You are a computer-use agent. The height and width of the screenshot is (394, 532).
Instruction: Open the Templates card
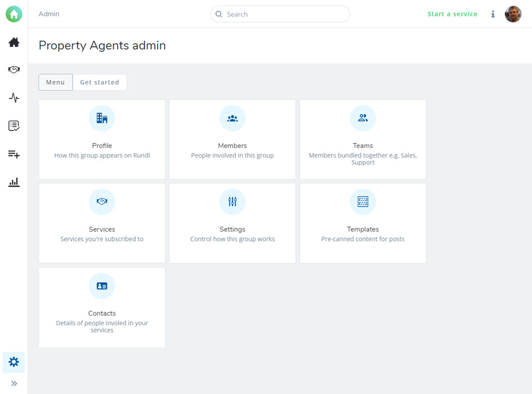[363, 223]
